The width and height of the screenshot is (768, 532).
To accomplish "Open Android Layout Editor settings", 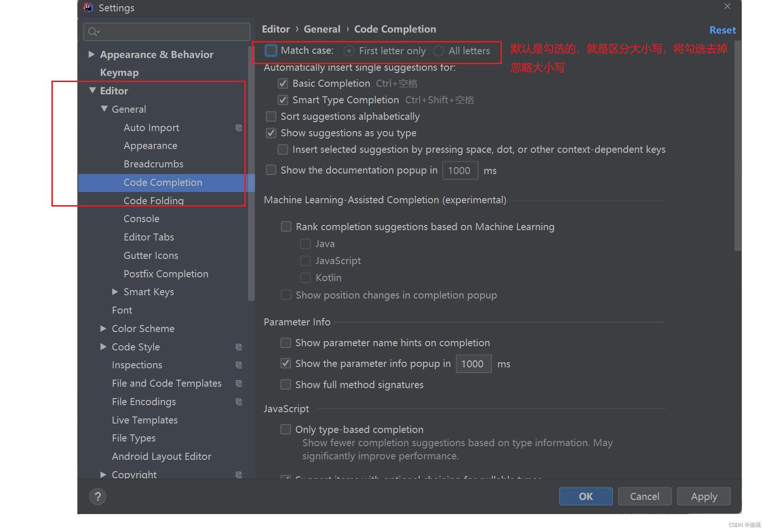I will (161, 457).
